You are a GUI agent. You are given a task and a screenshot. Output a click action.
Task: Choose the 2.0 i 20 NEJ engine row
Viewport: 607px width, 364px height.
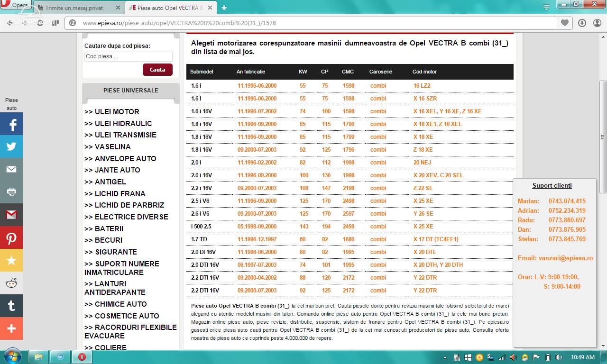point(349,163)
